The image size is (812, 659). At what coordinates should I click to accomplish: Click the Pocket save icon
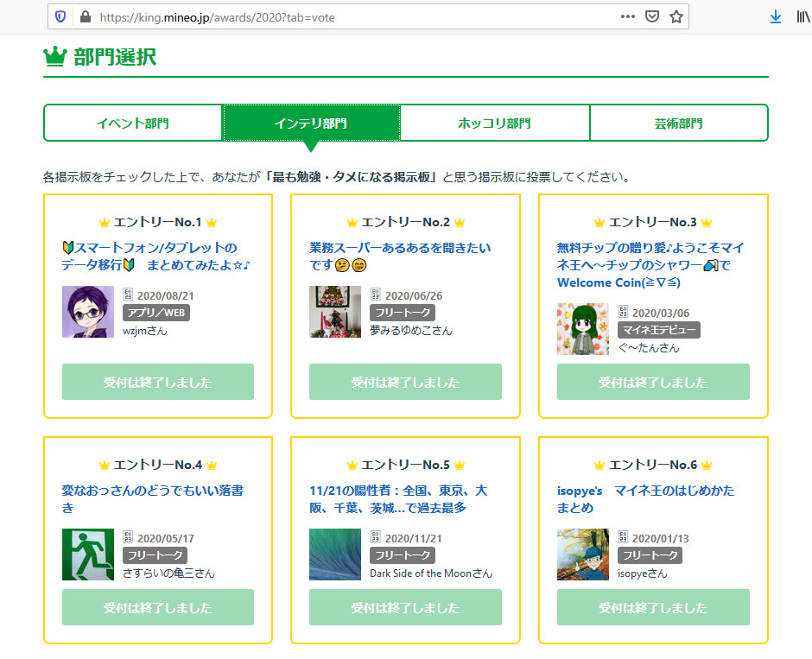tap(653, 16)
